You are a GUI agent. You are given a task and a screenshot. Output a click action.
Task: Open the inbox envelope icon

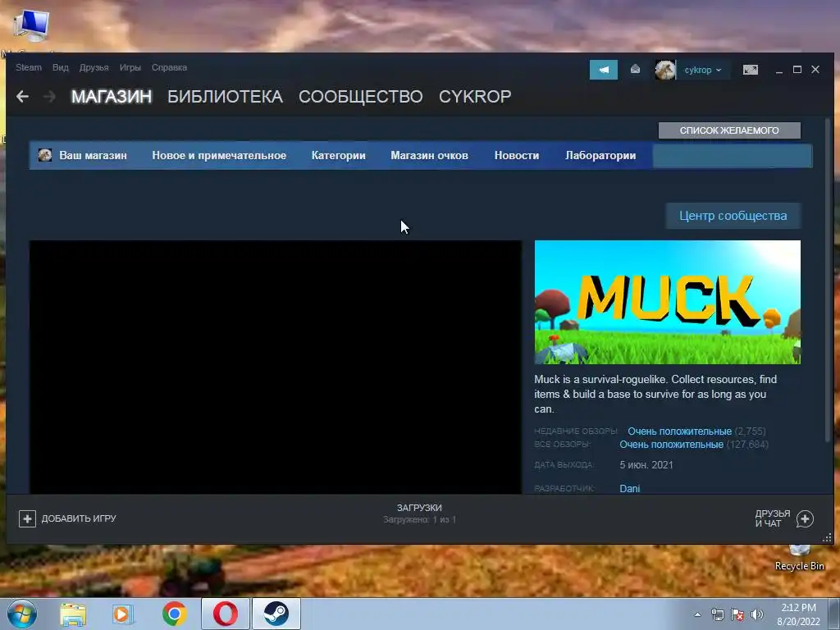[x=635, y=70]
